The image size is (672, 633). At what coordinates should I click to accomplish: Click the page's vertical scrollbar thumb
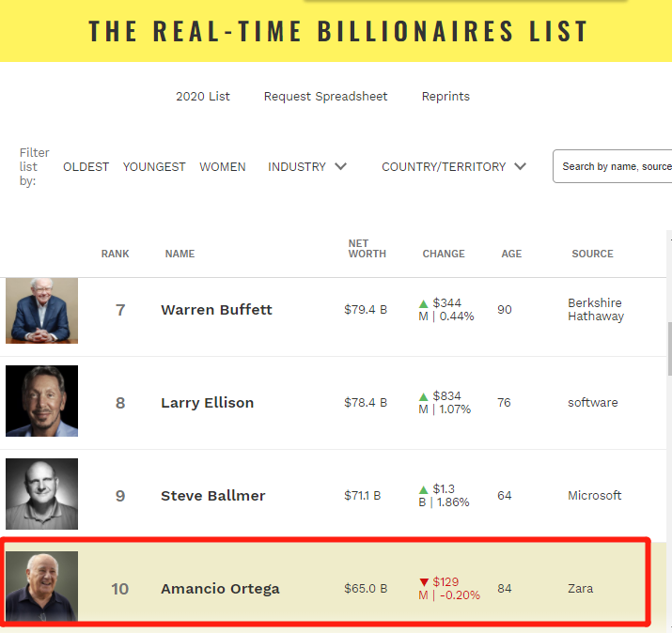pos(668,347)
